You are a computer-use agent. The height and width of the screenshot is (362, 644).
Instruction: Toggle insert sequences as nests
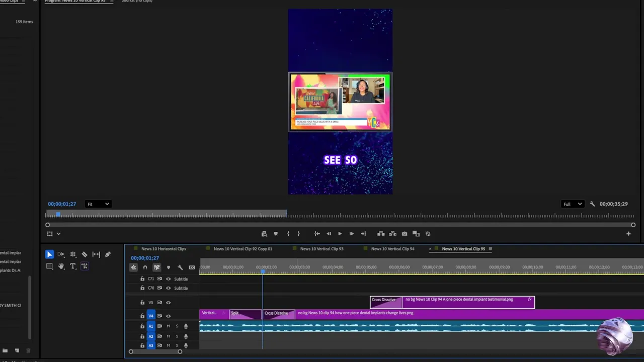pos(133,267)
